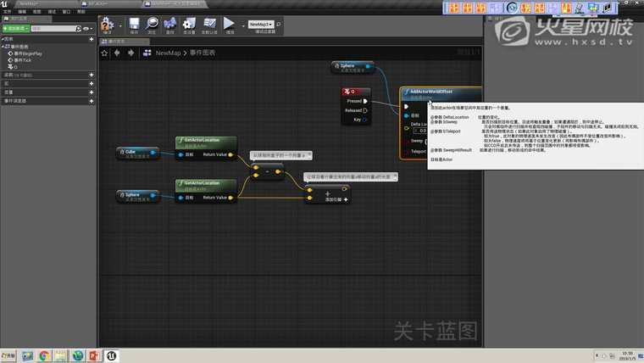This screenshot has width=644, height=363.
Task: Click the Browse magnifier toolbar icon
Action: point(153,24)
